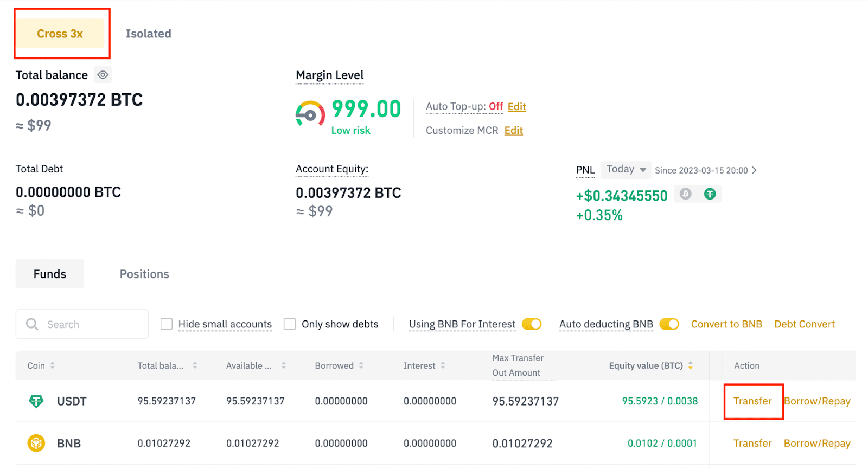The height and width of the screenshot is (469, 868).
Task: Click the Only show debts label
Action: 340,324
